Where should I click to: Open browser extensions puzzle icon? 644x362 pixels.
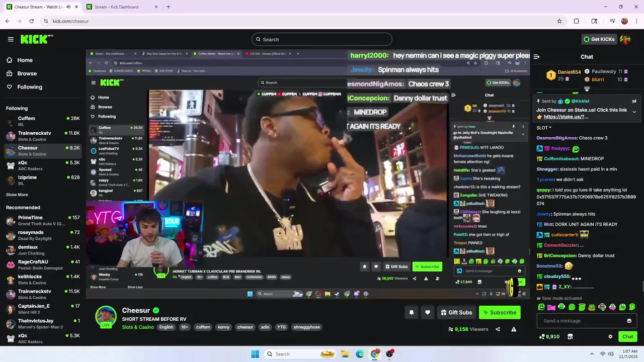577,21
